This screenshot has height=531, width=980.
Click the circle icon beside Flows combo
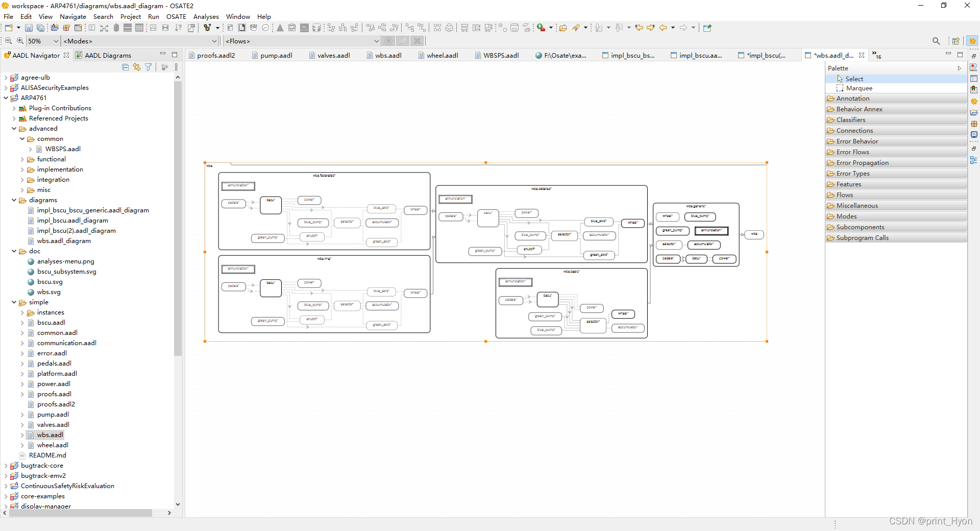388,41
